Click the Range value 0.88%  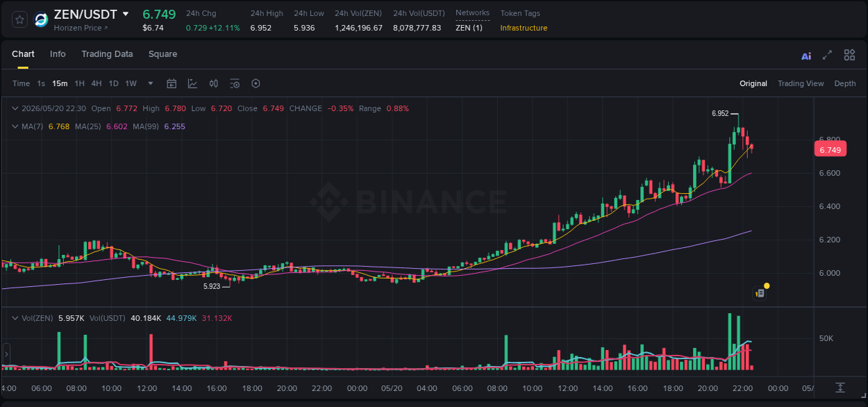[x=397, y=108]
